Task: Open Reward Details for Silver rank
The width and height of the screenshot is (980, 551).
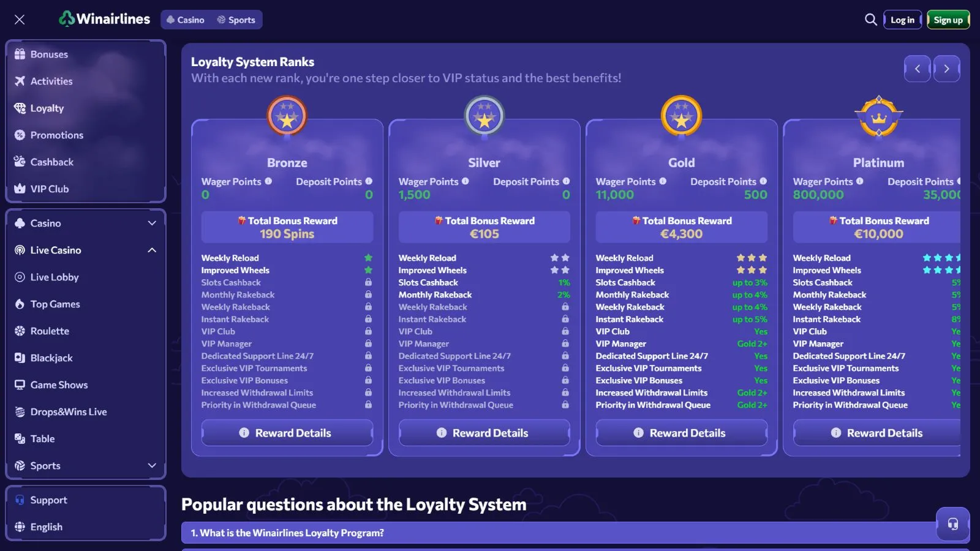Action: (x=484, y=433)
